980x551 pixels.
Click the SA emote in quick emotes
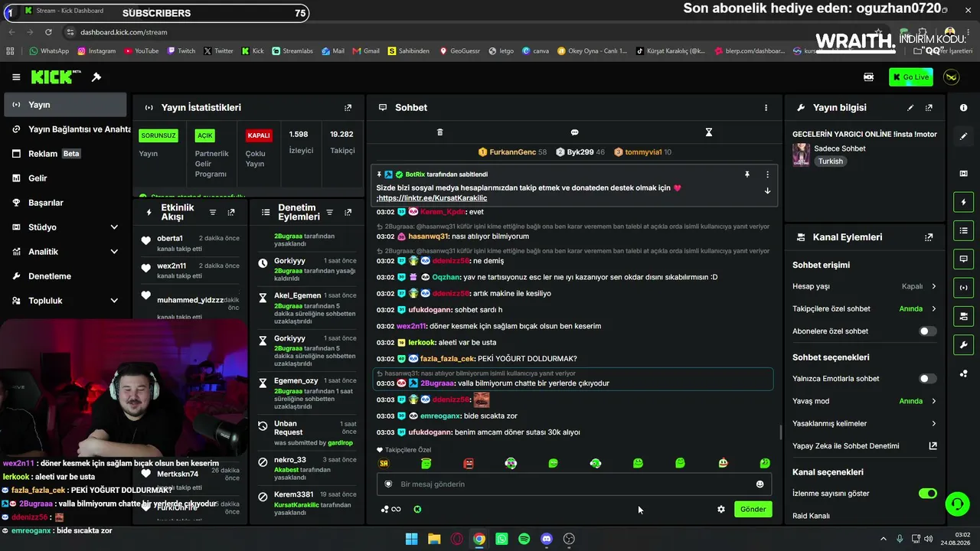(x=384, y=463)
